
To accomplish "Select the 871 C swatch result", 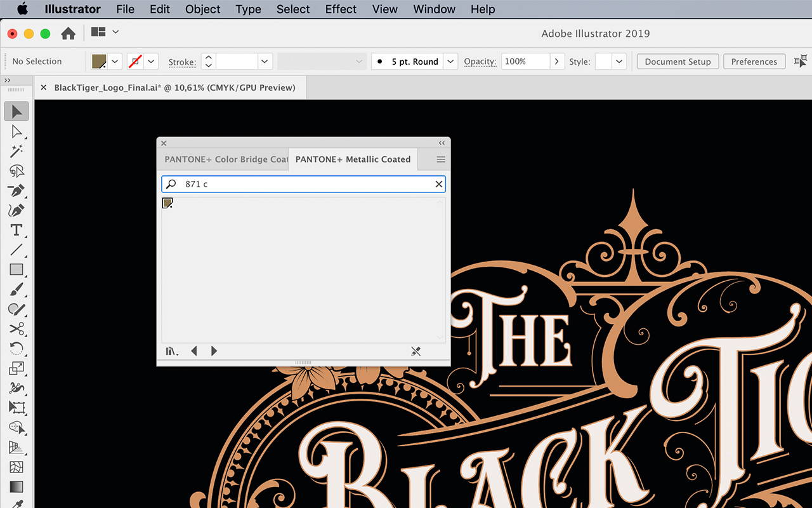I will 167,203.
